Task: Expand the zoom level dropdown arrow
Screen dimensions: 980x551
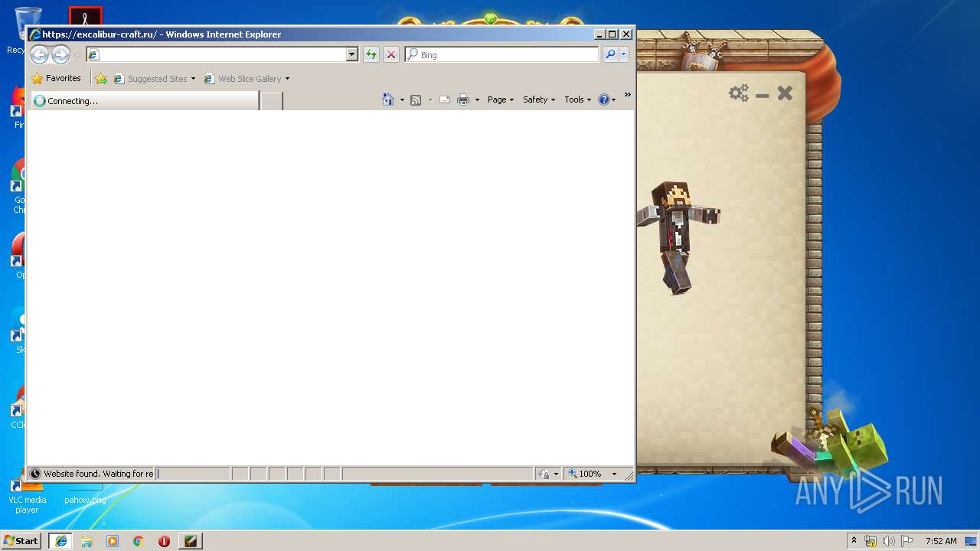Action: tap(614, 474)
